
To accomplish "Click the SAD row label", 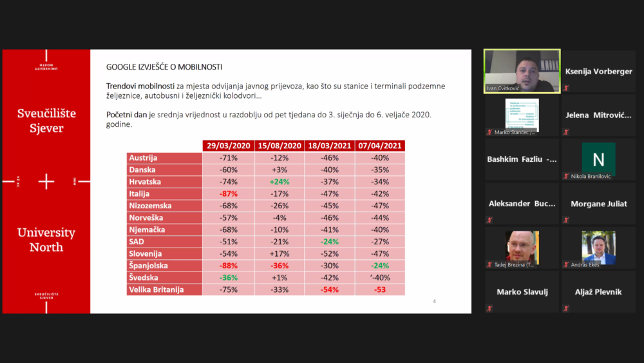I will 164,242.
